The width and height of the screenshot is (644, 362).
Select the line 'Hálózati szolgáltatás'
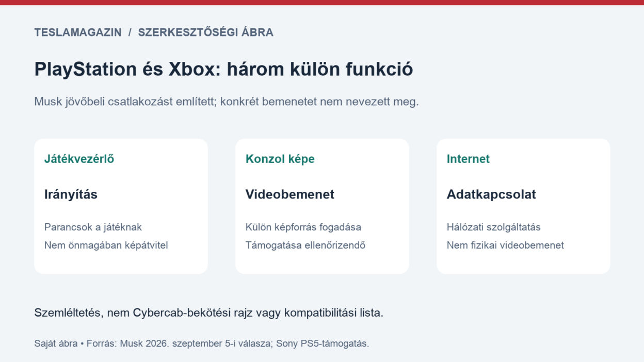coord(494,227)
